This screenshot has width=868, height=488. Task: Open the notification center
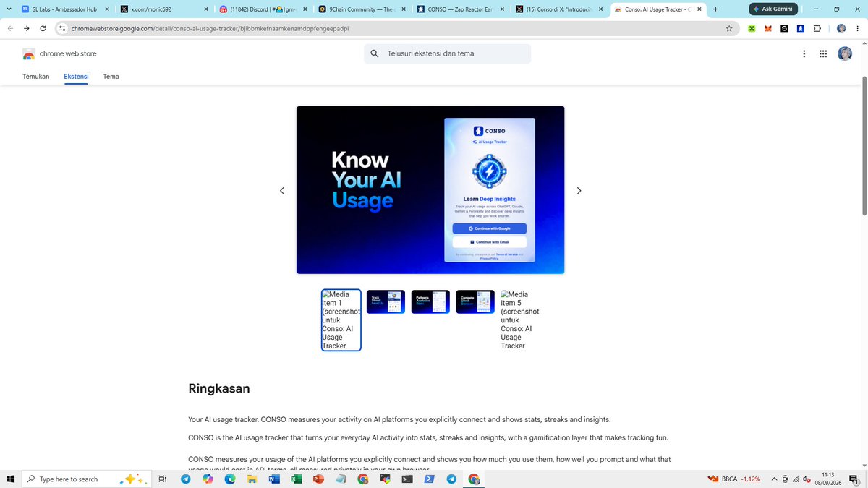point(854,479)
